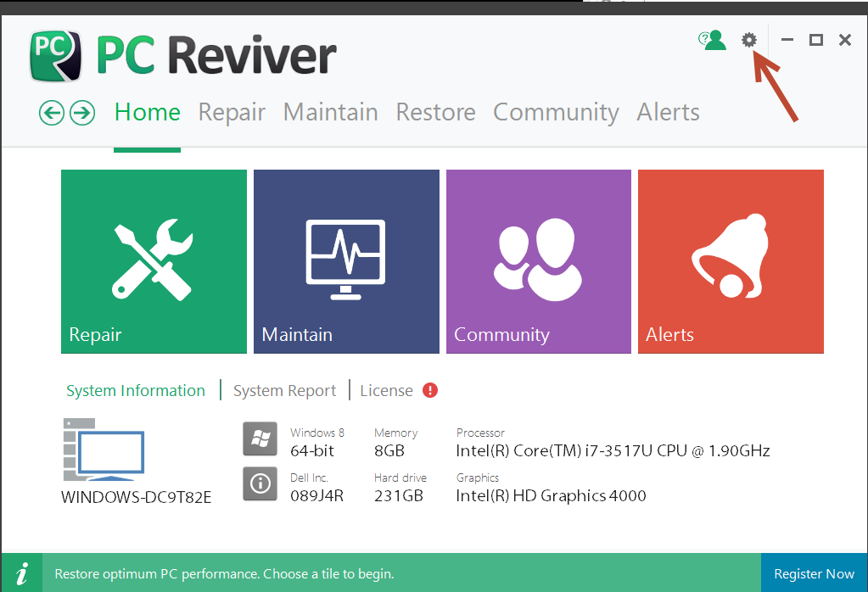The height and width of the screenshot is (592, 868).
Task: Go back with the left arrow icon
Action: point(52,113)
